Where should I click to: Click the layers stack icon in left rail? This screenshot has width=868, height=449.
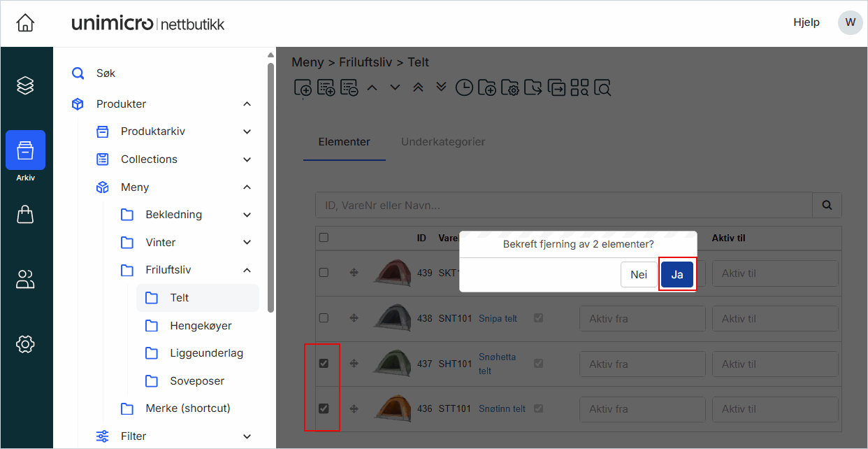point(25,85)
